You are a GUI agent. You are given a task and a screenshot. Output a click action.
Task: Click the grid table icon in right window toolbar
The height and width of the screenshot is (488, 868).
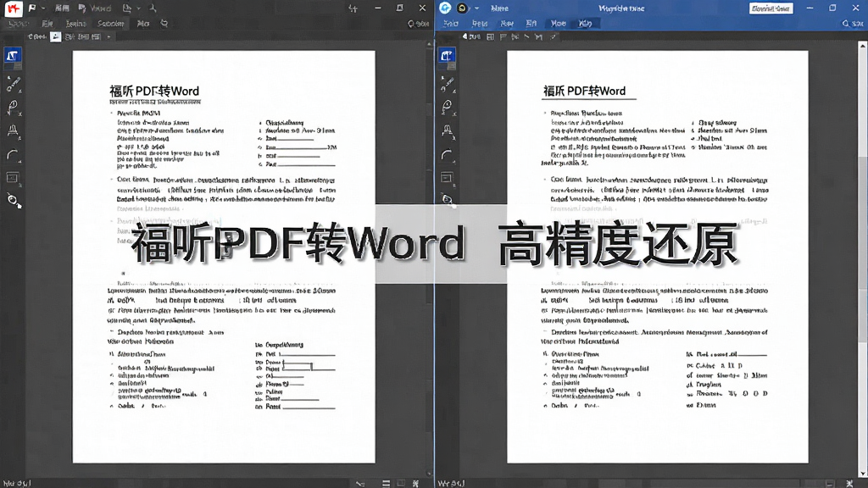click(491, 37)
